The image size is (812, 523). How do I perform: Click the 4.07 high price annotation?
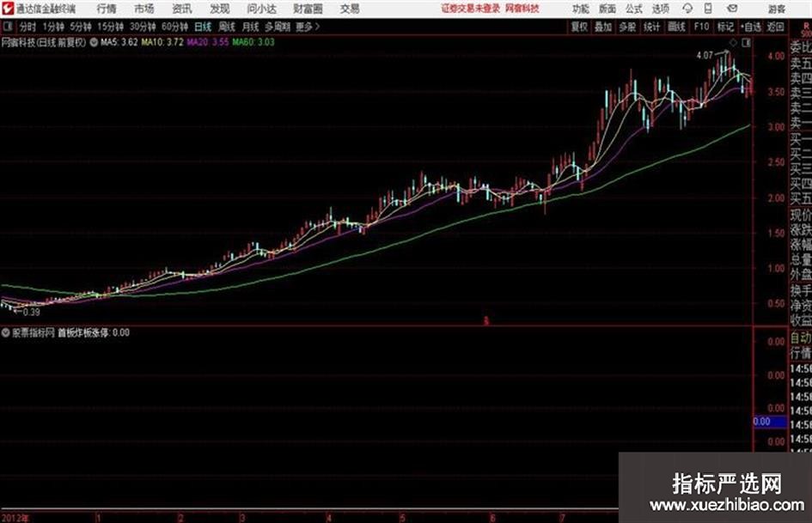pyautogui.click(x=705, y=56)
